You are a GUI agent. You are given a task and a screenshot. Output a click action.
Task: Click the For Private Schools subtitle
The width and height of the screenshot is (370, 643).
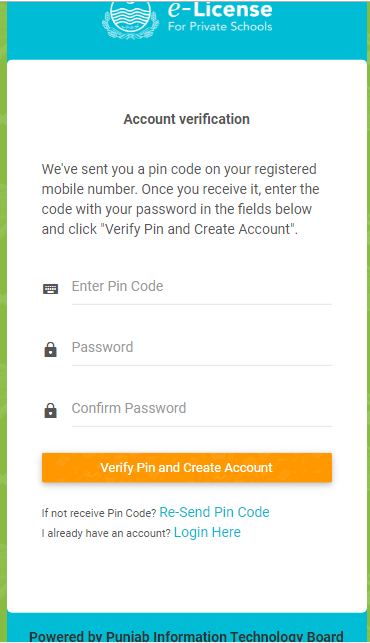tap(220, 27)
